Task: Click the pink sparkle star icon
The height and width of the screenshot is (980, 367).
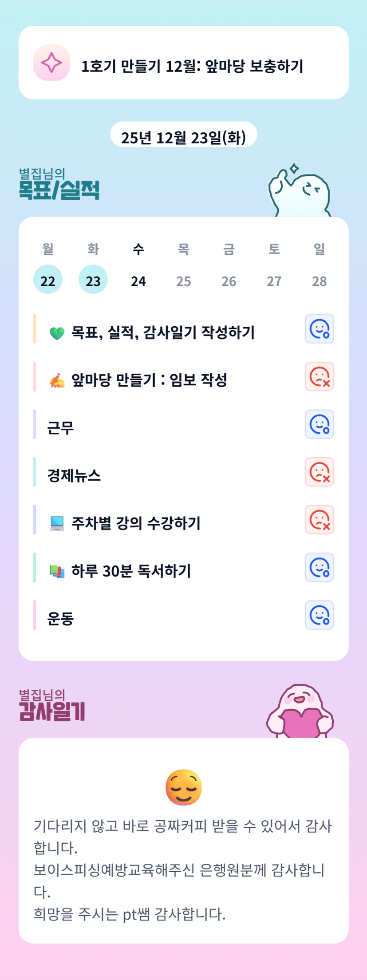Action: (x=51, y=63)
